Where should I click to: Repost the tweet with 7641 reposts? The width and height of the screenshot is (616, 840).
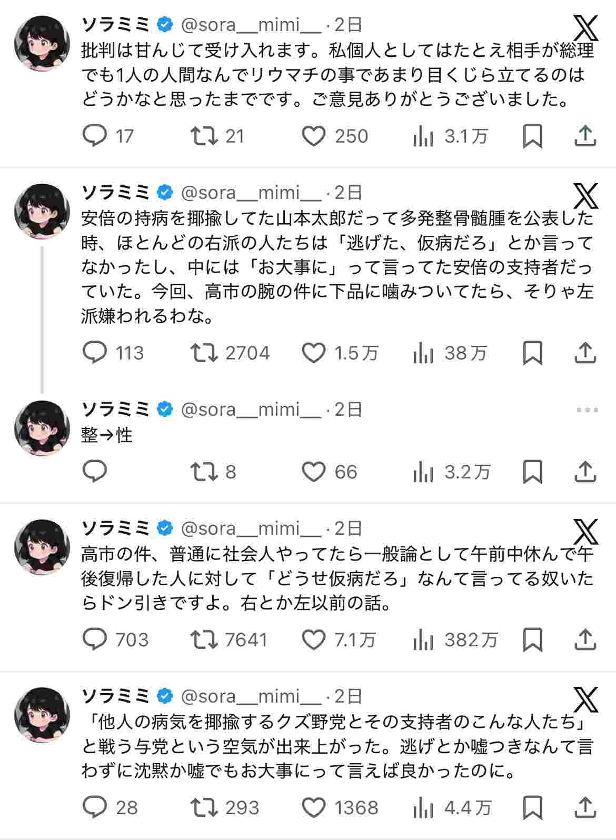coord(204,639)
